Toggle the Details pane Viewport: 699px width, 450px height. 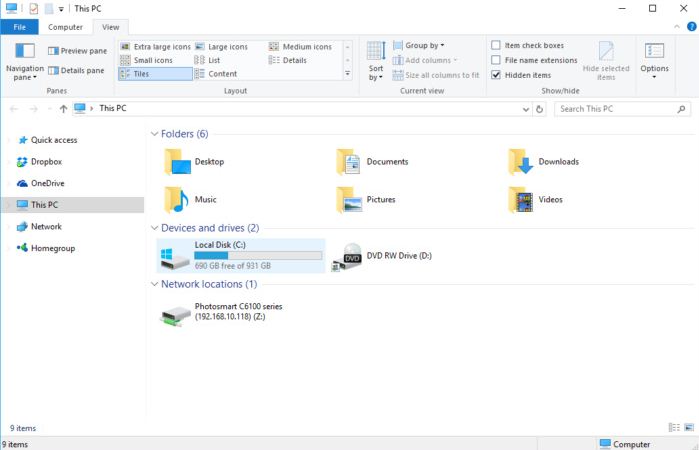tap(76, 70)
